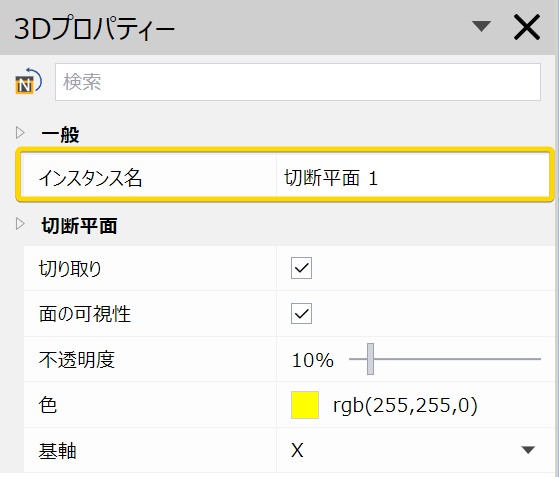Image resolution: width=559 pixels, height=477 pixels.
Task: Click the reset-to-default N icon beside search
Action: tap(29, 81)
